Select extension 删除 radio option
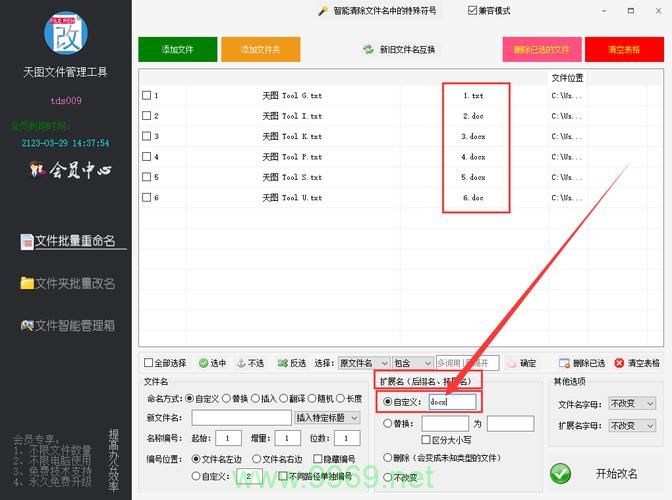Viewport: 672px width, 500px height. (387, 458)
